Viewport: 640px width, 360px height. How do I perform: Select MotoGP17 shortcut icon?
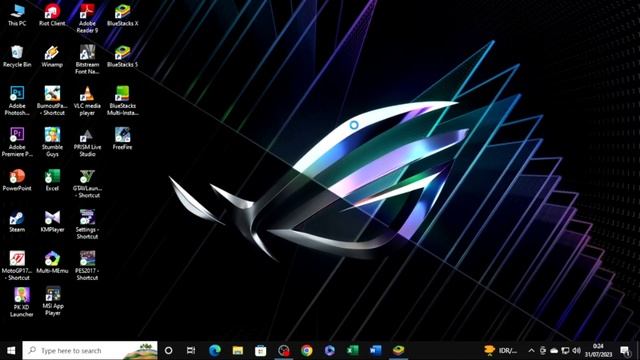click(17, 266)
